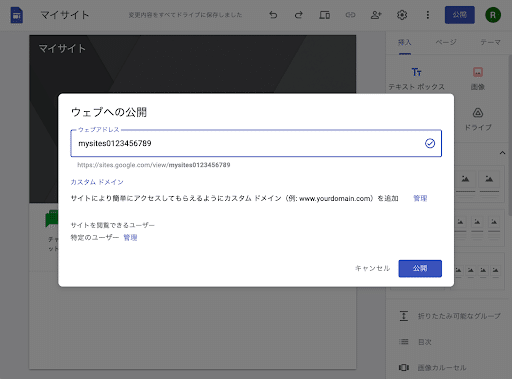Open the settings gear icon
The image size is (512, 379).
pyautogui.click(x=402, y=15)
